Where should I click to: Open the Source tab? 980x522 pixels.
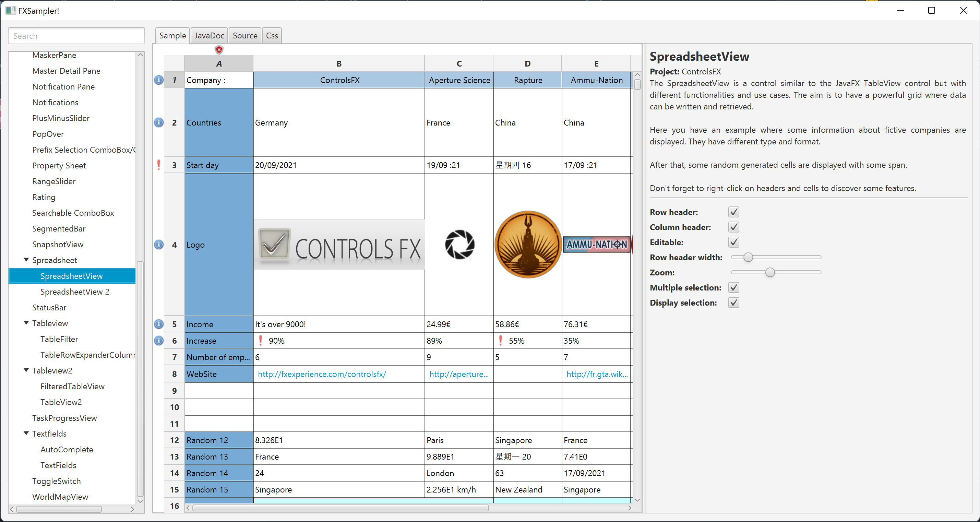(244, 35)
